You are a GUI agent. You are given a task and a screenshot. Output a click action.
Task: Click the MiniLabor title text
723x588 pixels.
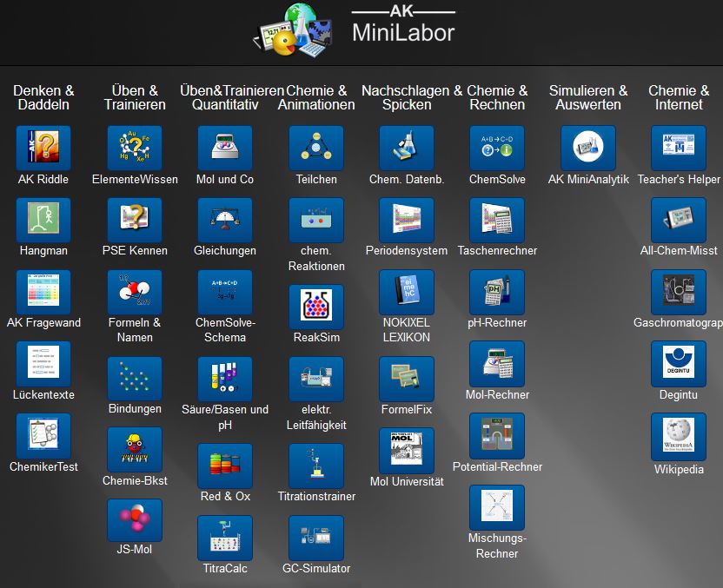(403, 33)
